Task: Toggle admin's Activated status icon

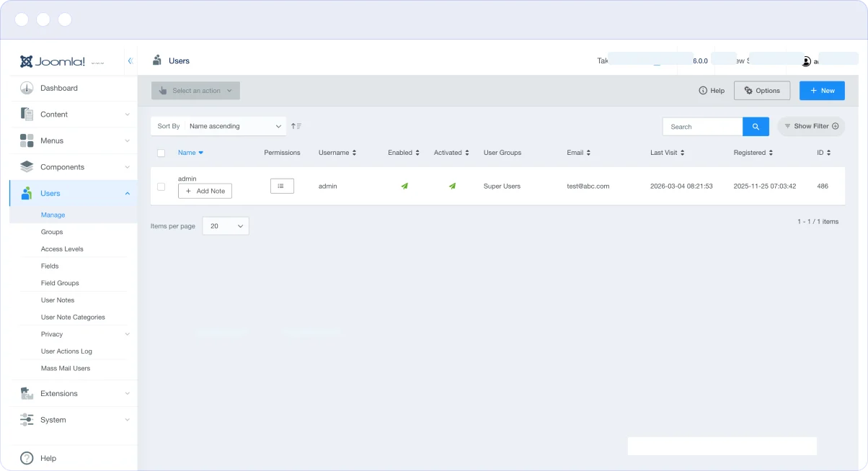Action: [x=452, y=186]
